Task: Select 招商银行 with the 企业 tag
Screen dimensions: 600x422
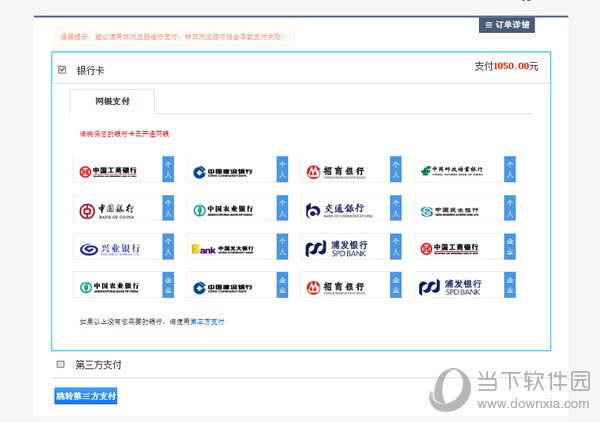Action: [x=351, y=285]
